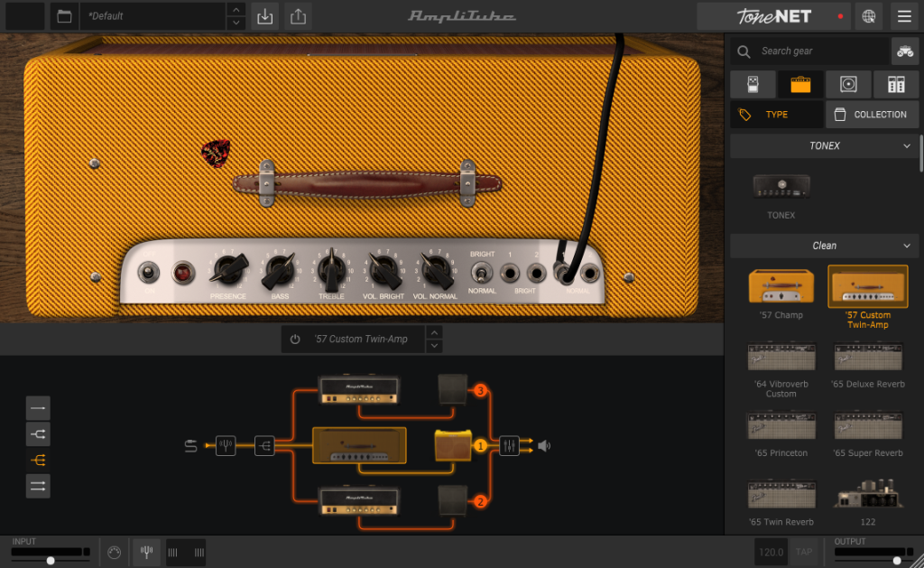Select the '65 Twin Reverb amp
924x568 pixels.
pos(781,494)
